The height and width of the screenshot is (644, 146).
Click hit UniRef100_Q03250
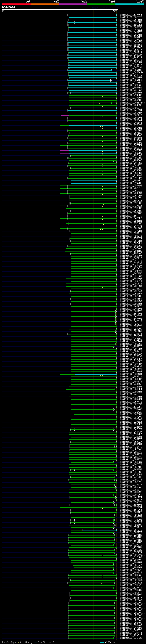click(x=131, y=301)
